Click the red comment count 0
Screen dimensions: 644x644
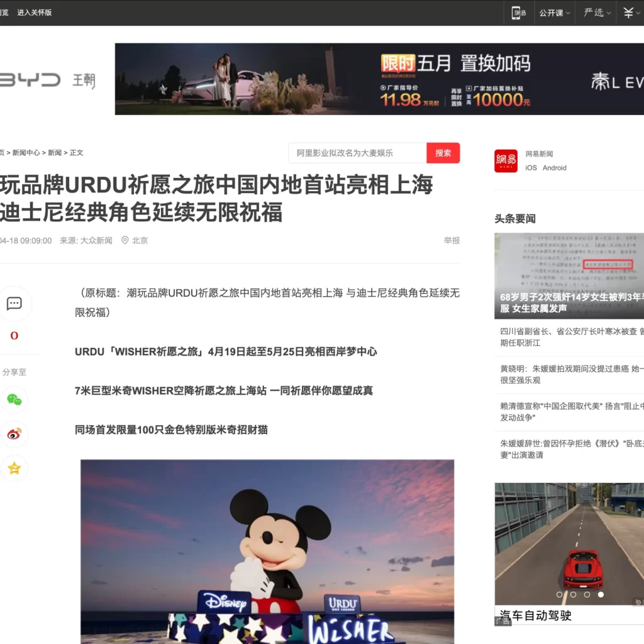[x=14, y=336]
